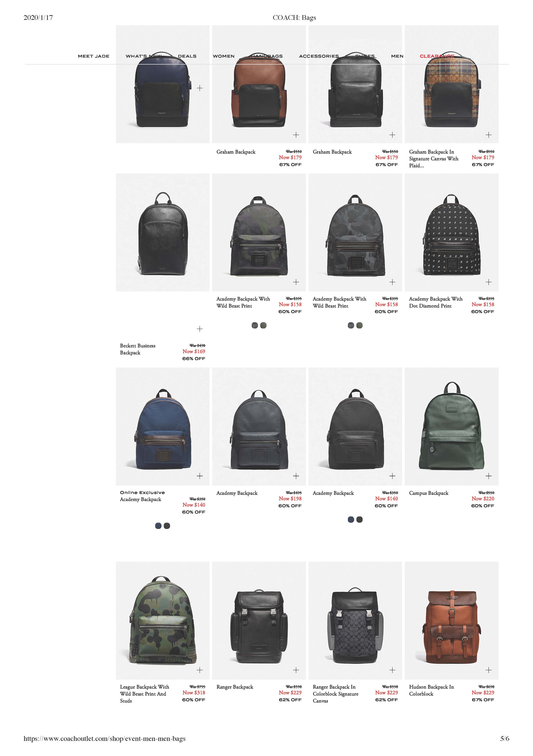Open quick view plus on black Ranger Backpack

click(296, 670)
